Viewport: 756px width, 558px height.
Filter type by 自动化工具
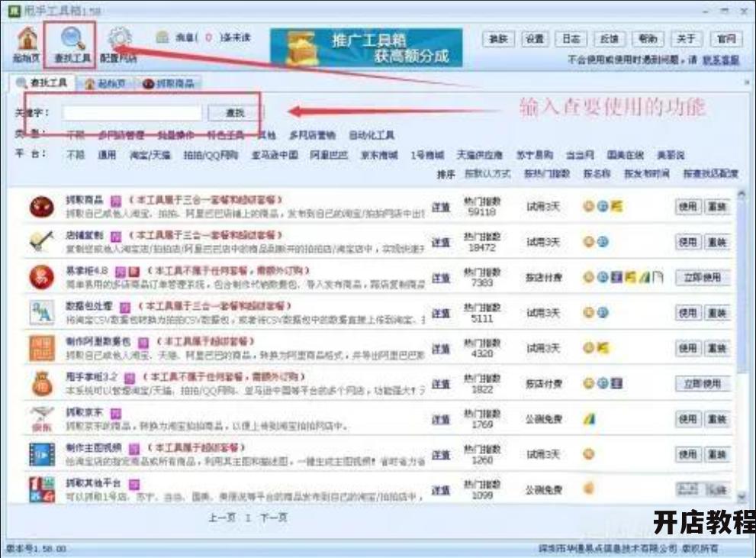[x=372, y=135]
